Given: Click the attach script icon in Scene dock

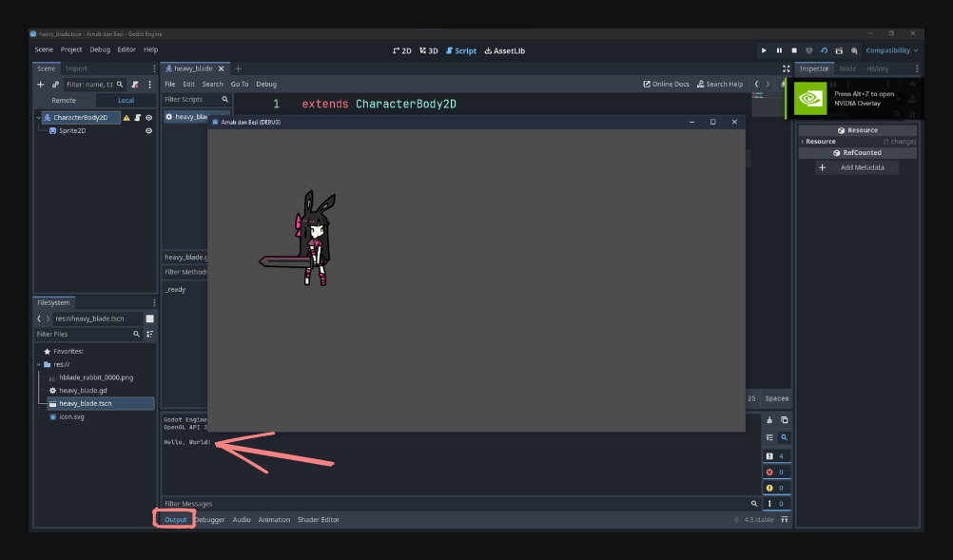Looking at the screenshot, I should [135, 85].
